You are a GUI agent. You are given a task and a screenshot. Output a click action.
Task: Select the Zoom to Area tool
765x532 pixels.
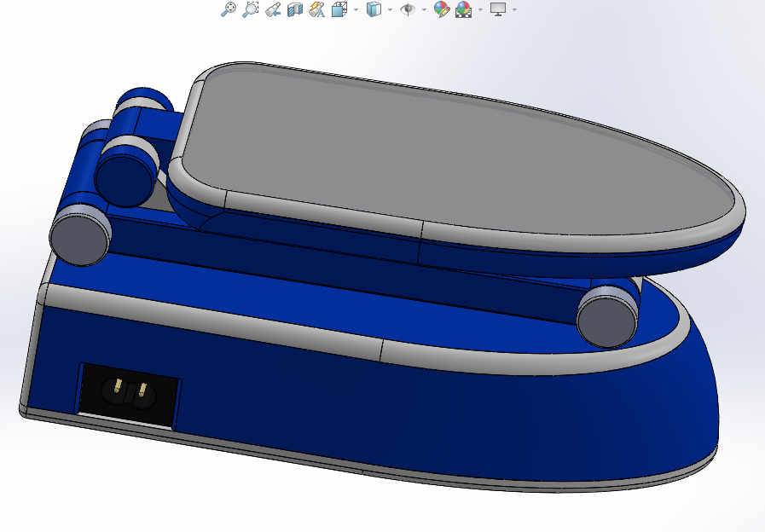pyautogui.click(x=250, y=9)
